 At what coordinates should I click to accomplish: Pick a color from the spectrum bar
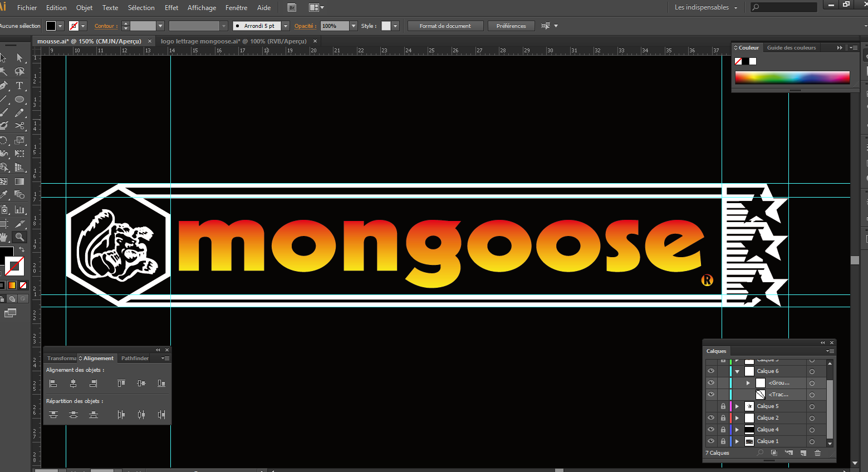792,77
